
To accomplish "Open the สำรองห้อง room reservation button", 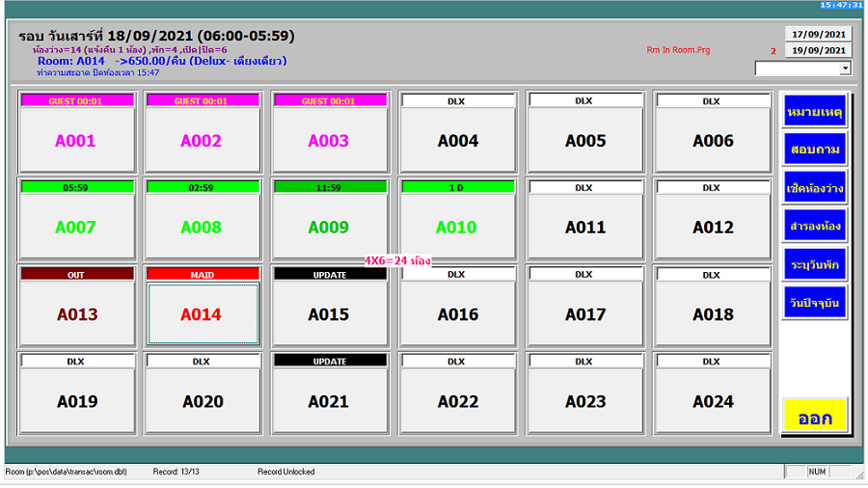I will click(814, 226).
